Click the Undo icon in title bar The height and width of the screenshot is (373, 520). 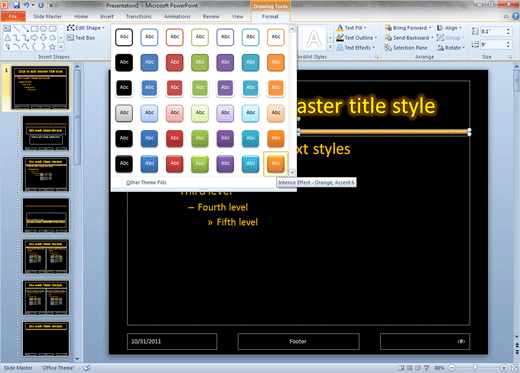tap(27, 5)
